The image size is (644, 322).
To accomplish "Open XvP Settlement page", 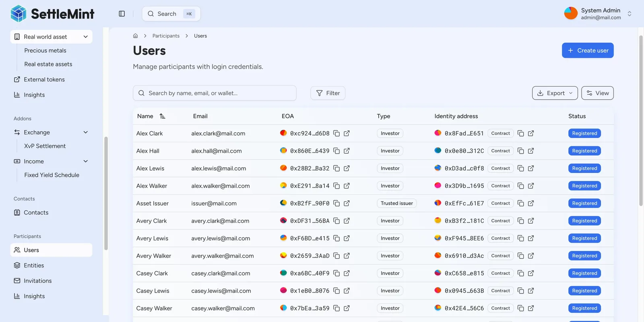I will pyautogui.click(x=45, y=146).
